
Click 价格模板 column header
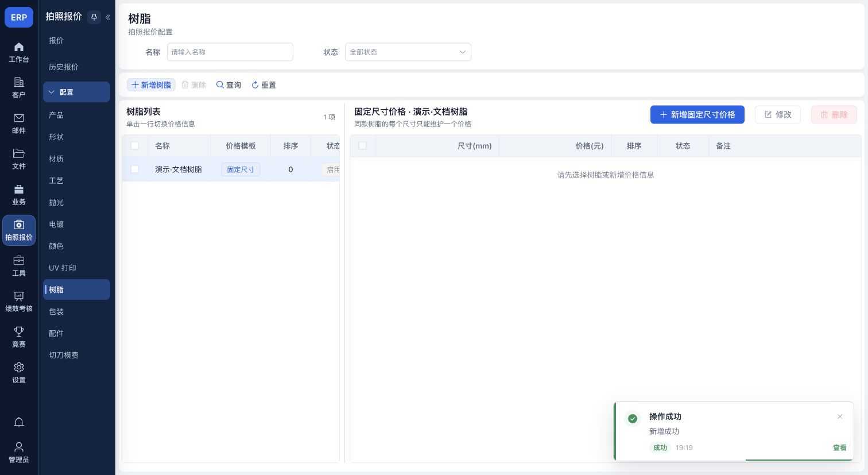pos(241,146)
